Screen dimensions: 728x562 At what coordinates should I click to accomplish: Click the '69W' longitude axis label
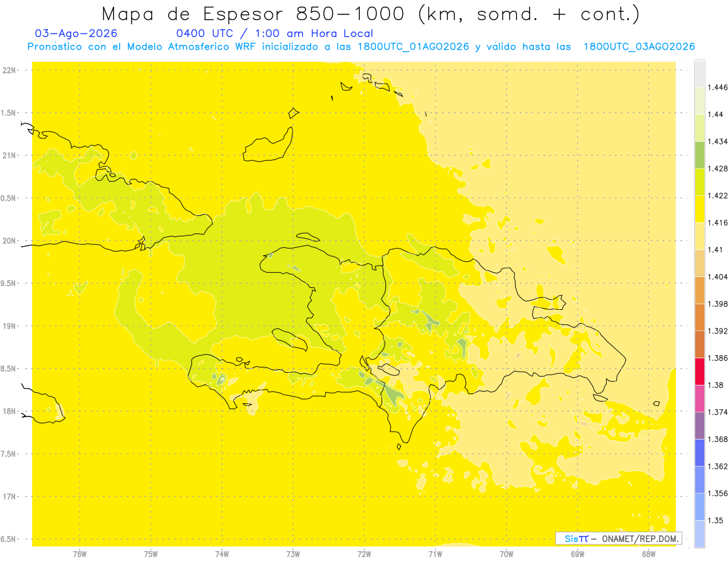(x=578, y=554)
